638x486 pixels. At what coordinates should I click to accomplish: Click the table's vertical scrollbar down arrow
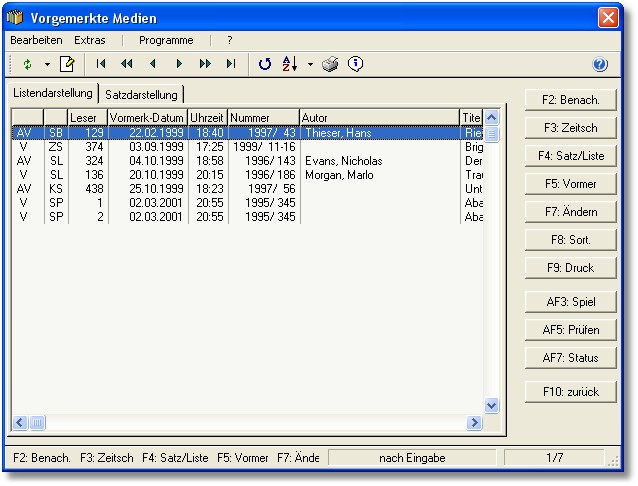tap(491, 405)
